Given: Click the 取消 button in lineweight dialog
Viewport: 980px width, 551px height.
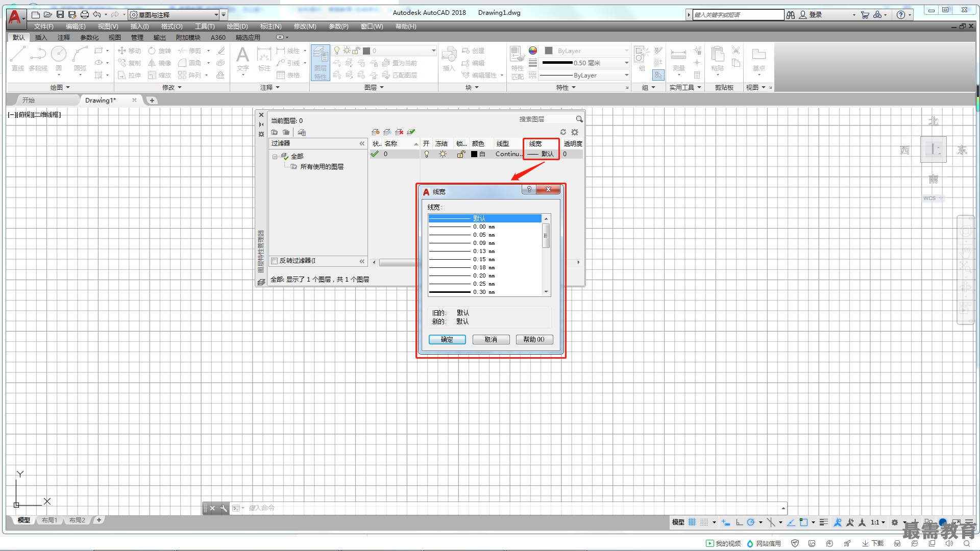Looking at the screenshot, I should click(491, 339).
